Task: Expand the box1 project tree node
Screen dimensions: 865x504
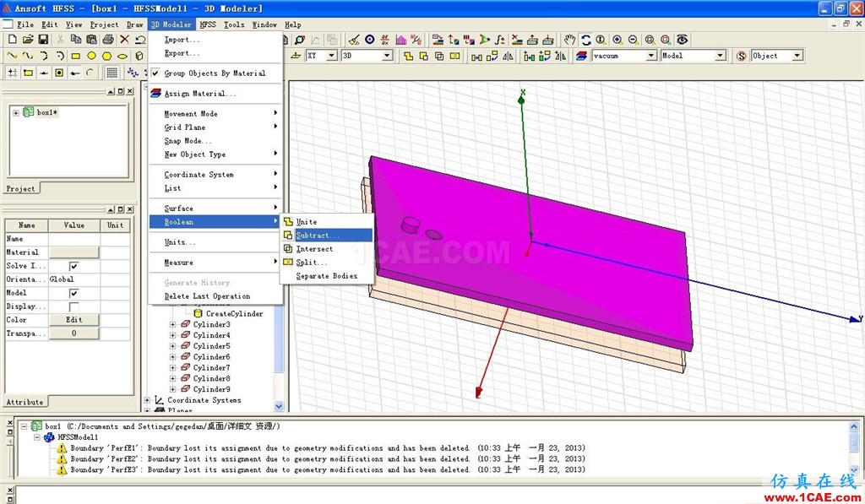Action: (x=16, y=112)
